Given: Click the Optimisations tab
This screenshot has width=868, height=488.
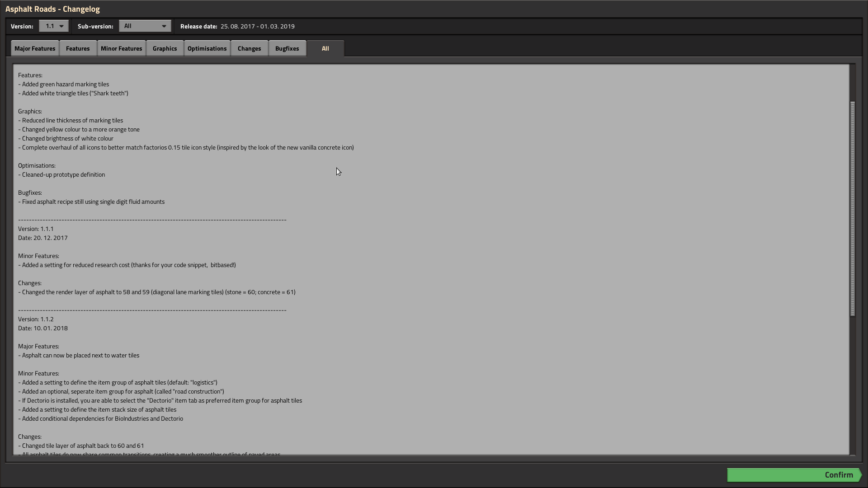Looking at the screenshot, I should click(x=207, y=47).
